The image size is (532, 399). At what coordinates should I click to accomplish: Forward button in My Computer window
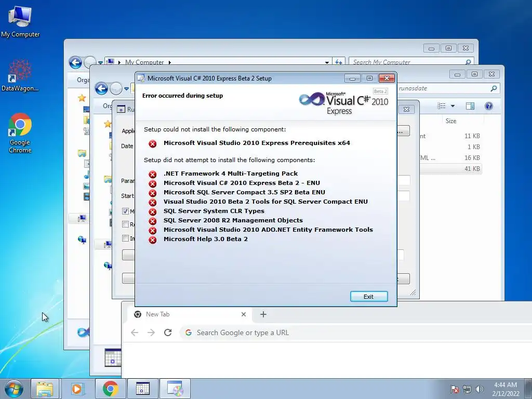(90, 62)
